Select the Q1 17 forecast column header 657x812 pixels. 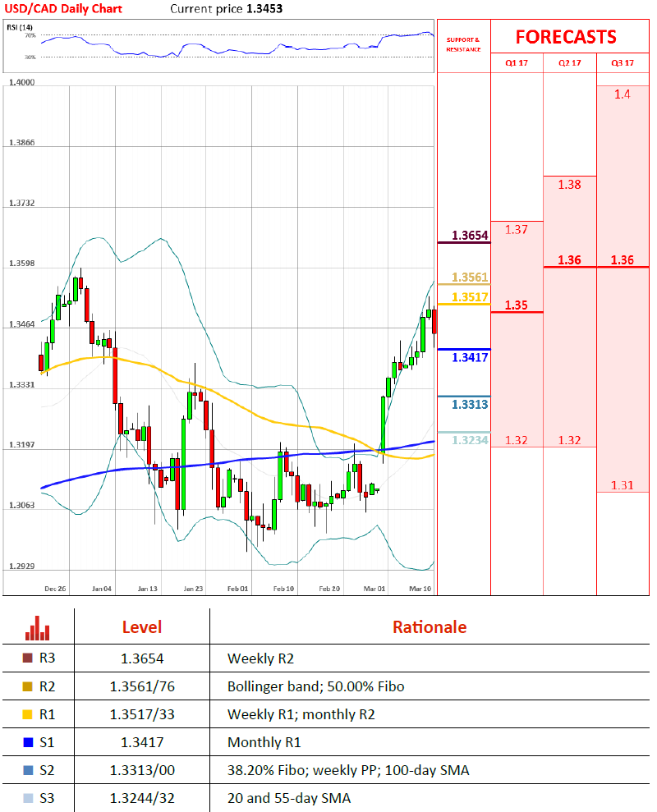click(517, 62)
